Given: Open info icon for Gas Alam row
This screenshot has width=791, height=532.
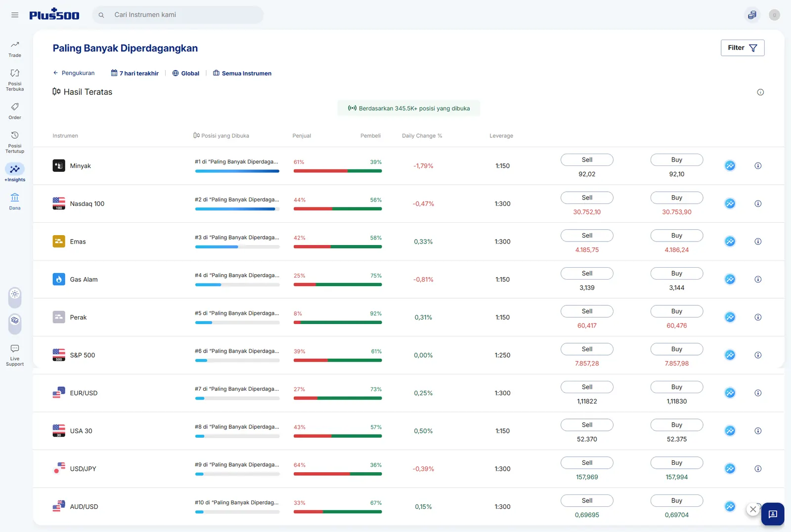Looking at the screenshot, I should coord(758,280).
